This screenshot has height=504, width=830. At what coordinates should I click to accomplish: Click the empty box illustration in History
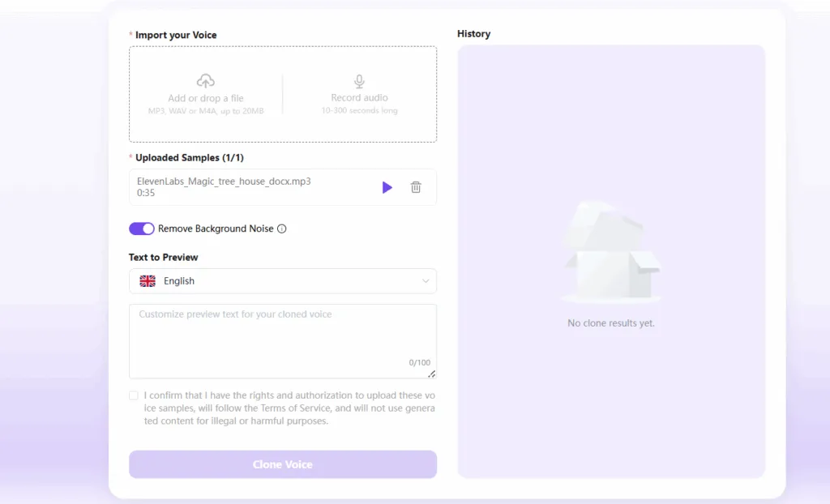pos(611,253)
